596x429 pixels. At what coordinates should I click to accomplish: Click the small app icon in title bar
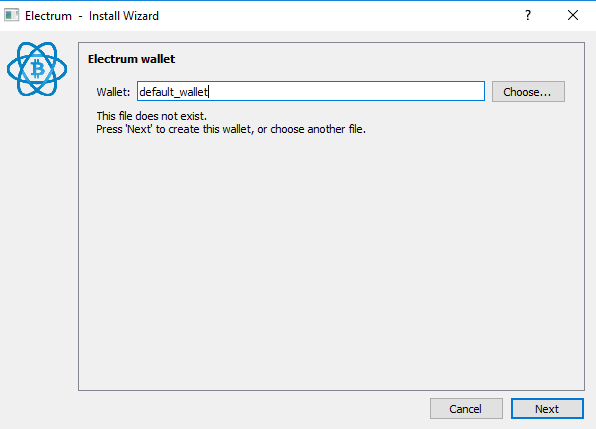click(11, 16)
